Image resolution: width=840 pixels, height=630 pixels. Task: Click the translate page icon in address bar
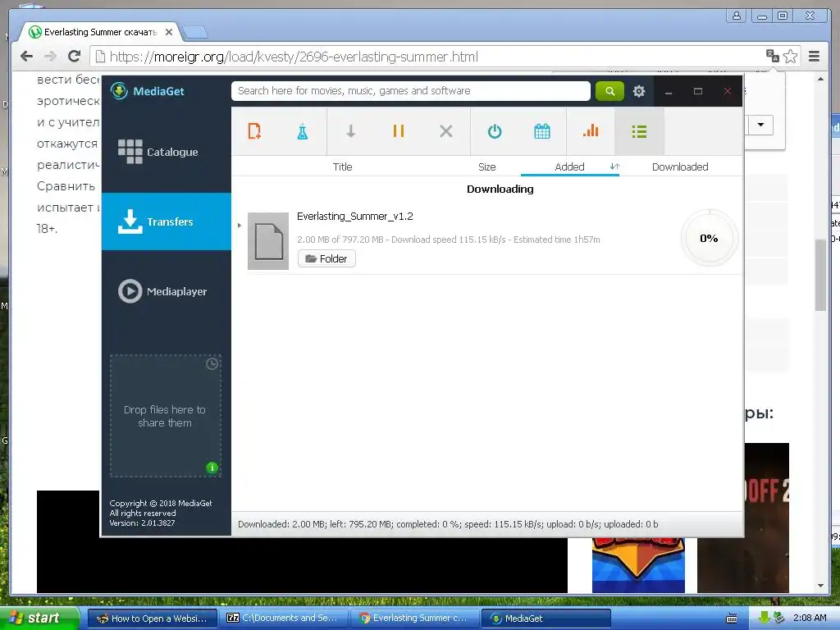(x=773, y=56)
